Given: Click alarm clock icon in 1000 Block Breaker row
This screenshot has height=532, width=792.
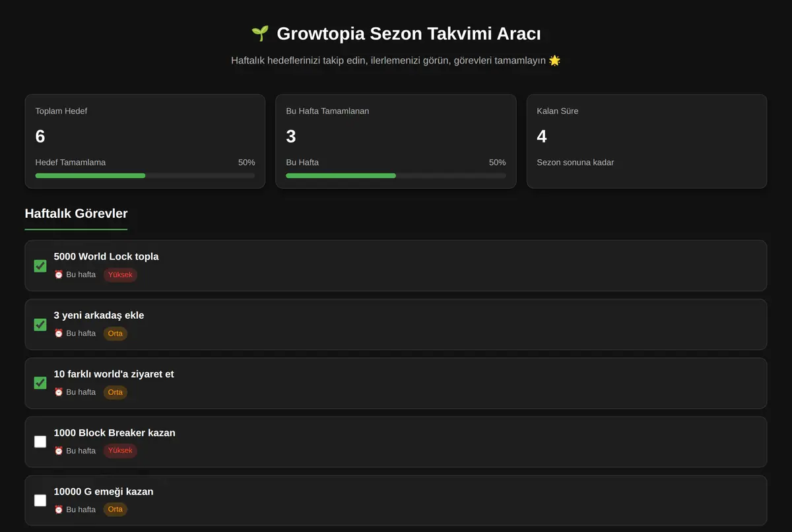Looking at the screenshot, I should pos(59,451).
